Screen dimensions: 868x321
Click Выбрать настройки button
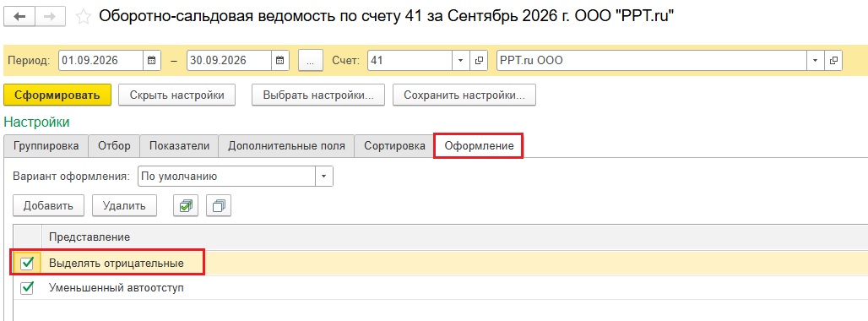(319, 95)
